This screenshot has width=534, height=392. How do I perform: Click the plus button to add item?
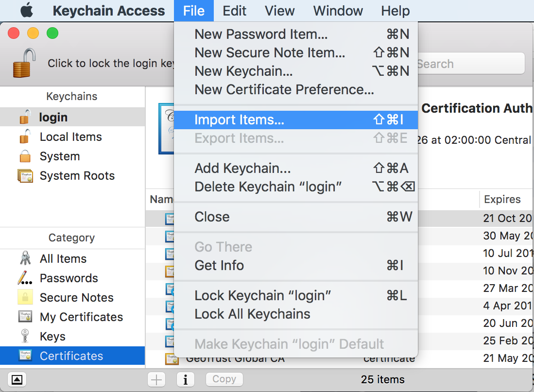pyautogui.click(x=156, y=379)
